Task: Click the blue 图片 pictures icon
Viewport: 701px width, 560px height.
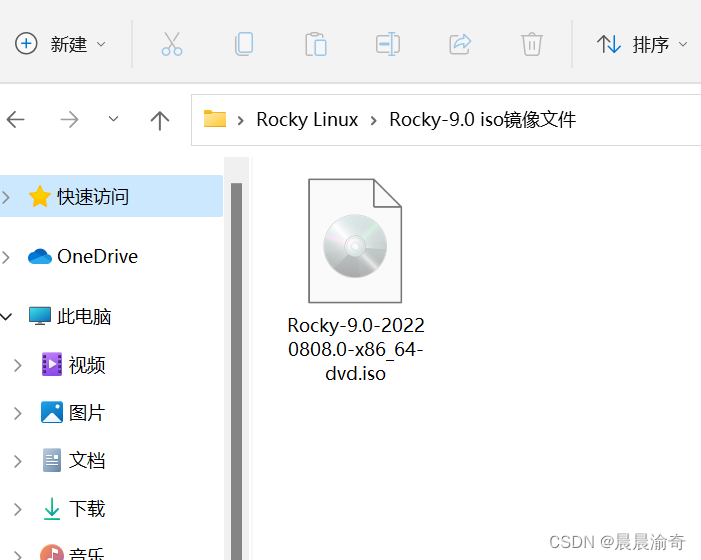Action: click(x=52, y=412)
